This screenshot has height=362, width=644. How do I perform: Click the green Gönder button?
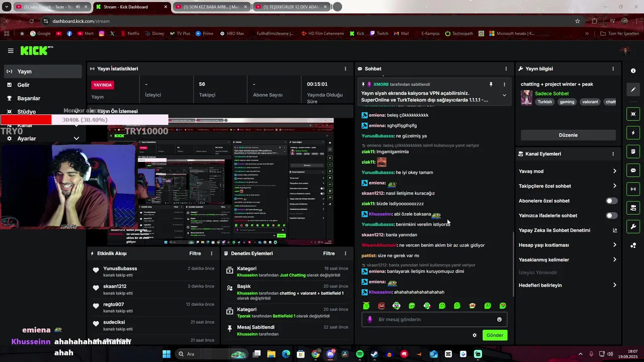click(x=495, y=335)
